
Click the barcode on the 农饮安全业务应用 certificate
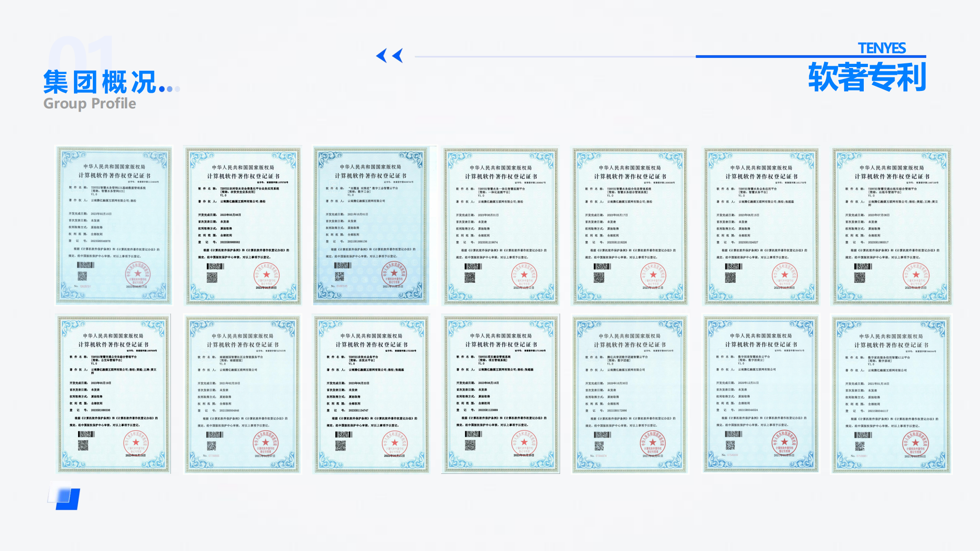click(215, 266)
